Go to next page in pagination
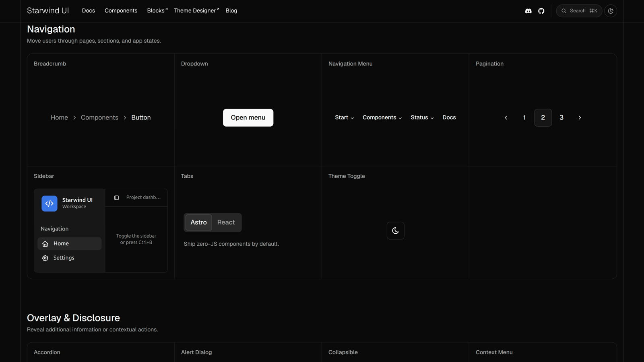 tap(580, 117)
